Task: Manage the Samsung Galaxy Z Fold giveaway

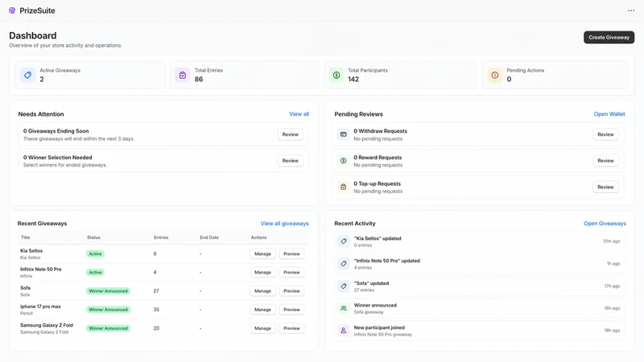Action: [x=262, y=328]
